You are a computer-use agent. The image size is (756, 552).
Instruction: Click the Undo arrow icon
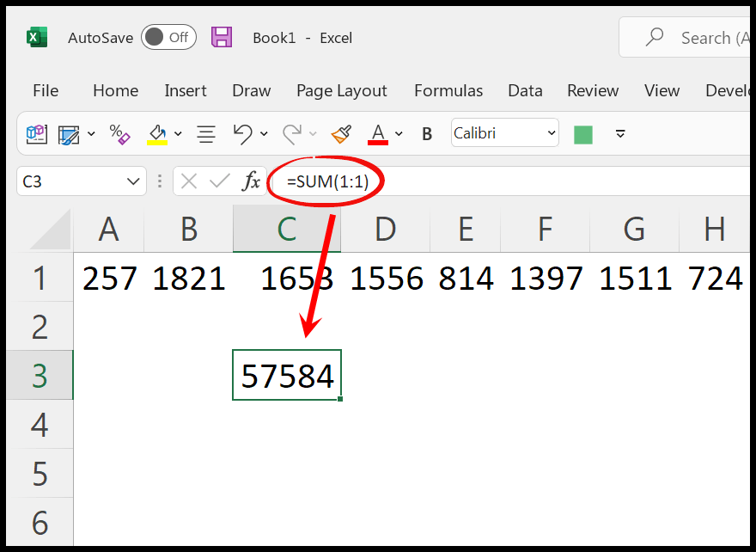coord(243,133)
